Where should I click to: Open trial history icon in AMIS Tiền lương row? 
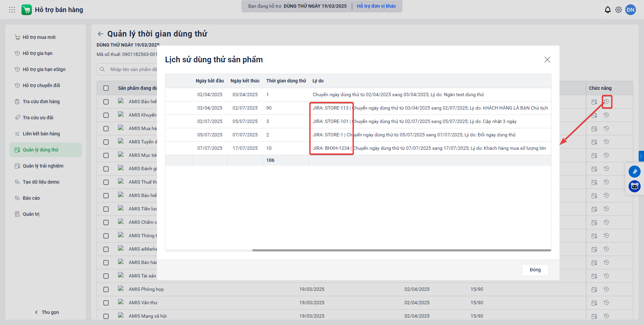(606, 209)
